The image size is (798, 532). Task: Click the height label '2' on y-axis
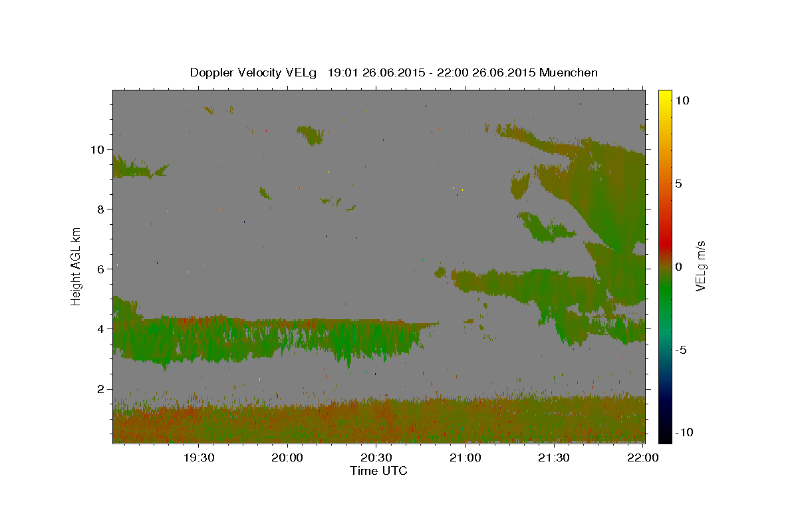click(99, 389)
